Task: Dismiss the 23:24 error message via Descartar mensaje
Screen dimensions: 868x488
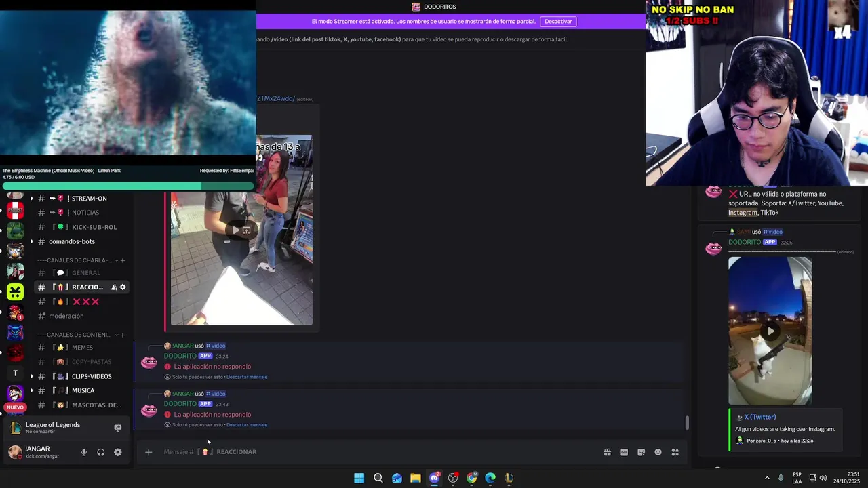Action: click(247, 377)
